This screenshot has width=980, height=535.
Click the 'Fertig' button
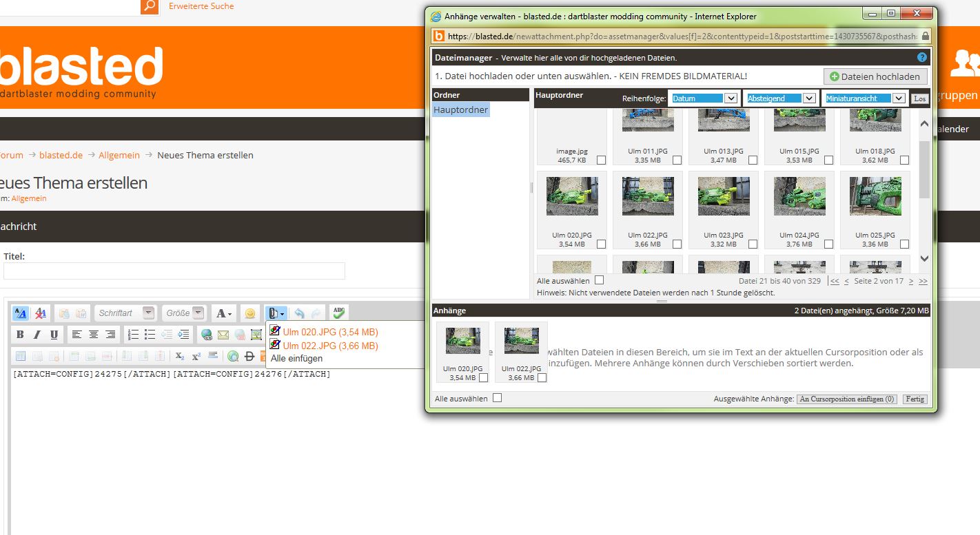(x=915, y=399)
